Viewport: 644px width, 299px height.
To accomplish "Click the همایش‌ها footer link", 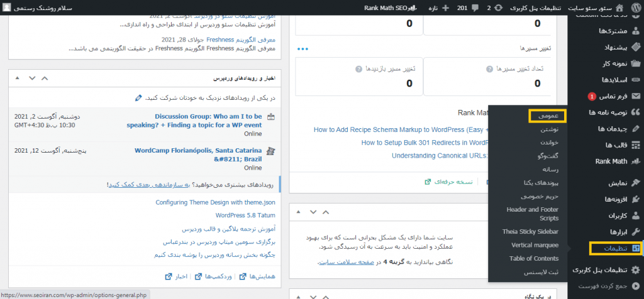I will (257, 277).
